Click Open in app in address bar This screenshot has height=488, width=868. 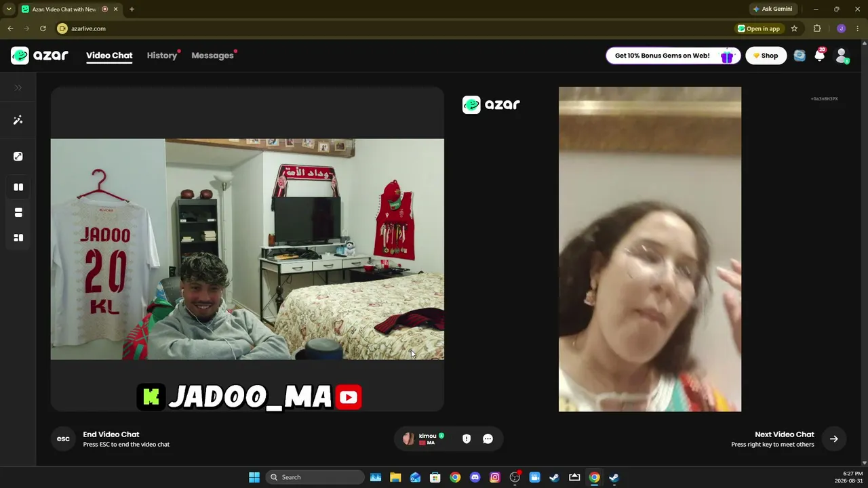click(x=759, y=28)
